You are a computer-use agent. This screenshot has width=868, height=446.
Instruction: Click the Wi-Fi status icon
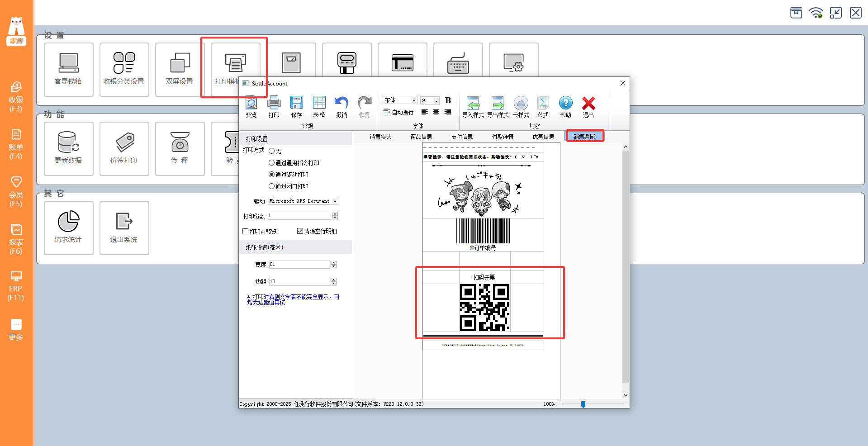[816, 13]
